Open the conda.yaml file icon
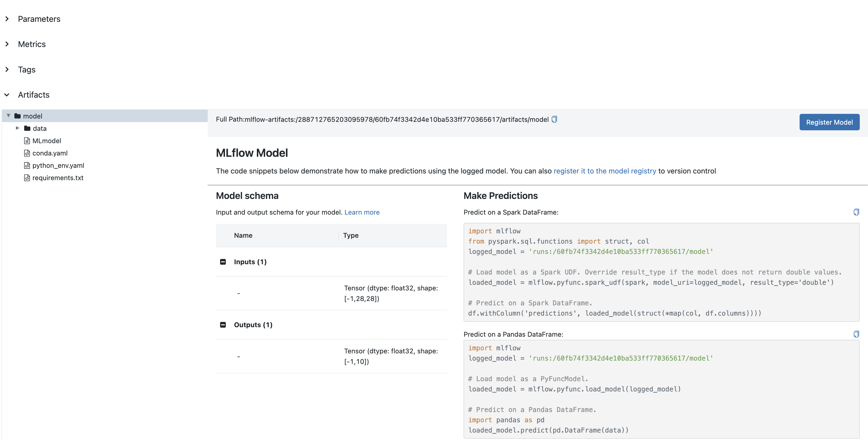This screenshot has width=868, height=440. pos(27,153)
